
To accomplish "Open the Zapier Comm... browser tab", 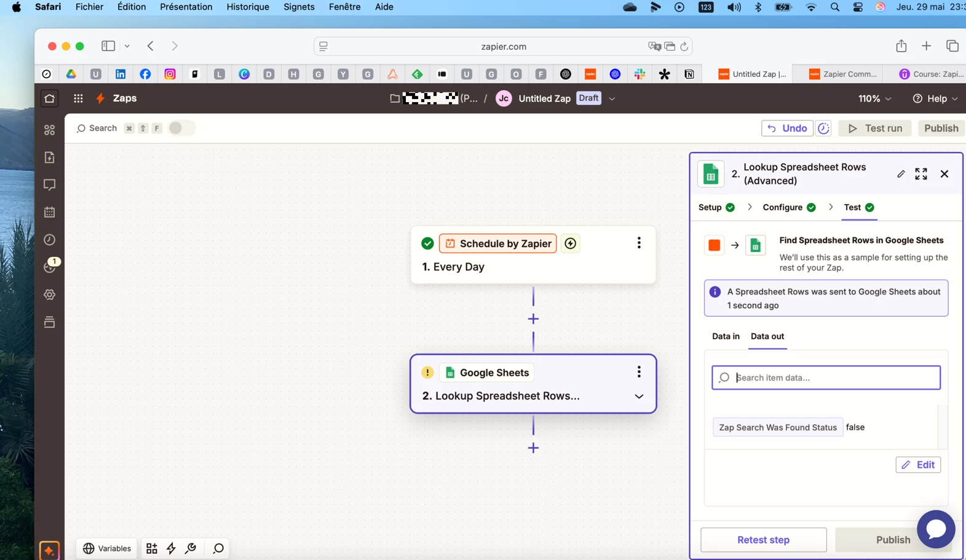I will (842, 74).
